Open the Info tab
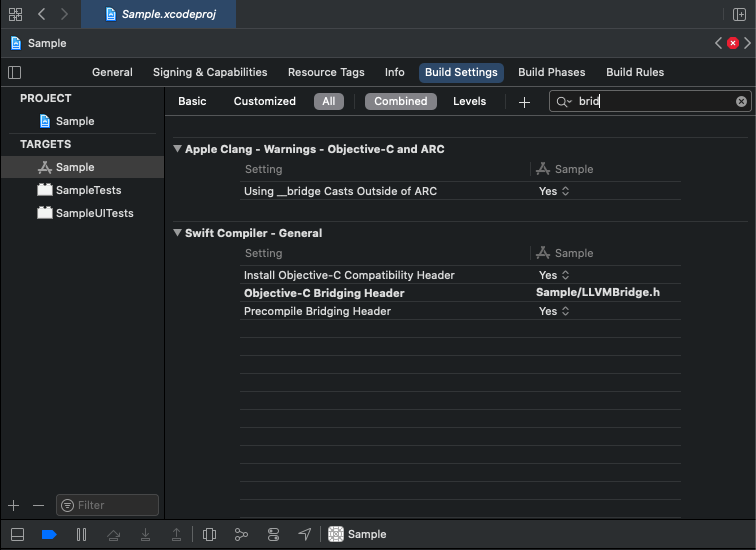Screen dimensions: 756x550 (x=394, y=72)
